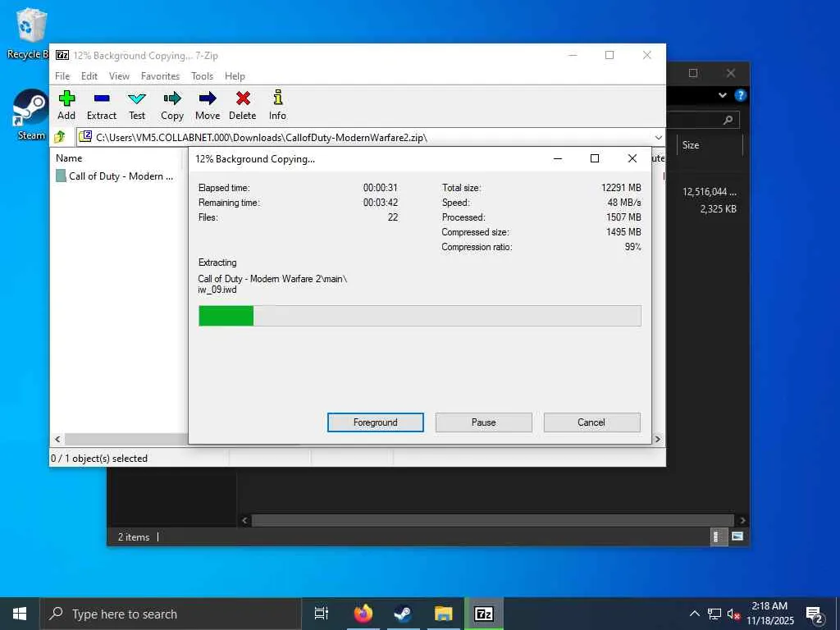Open the Windows Start menu

pos(20,614)
